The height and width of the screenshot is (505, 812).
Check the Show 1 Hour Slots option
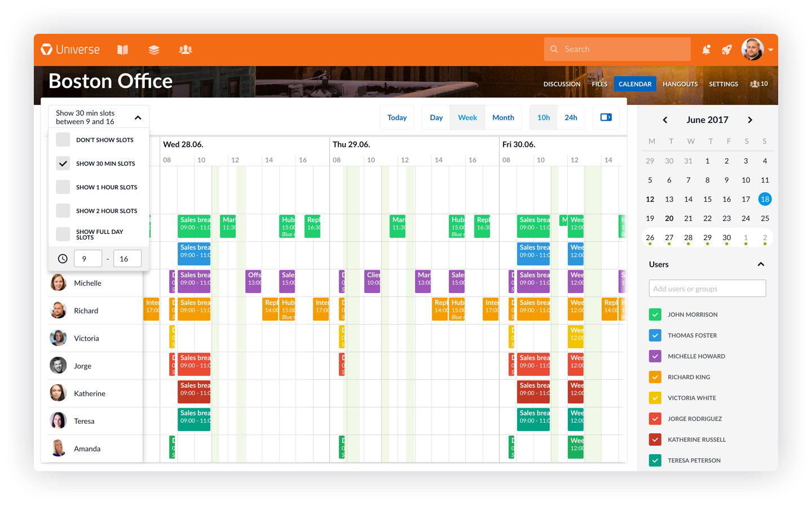pyautogui.click(x=63, y=187)
